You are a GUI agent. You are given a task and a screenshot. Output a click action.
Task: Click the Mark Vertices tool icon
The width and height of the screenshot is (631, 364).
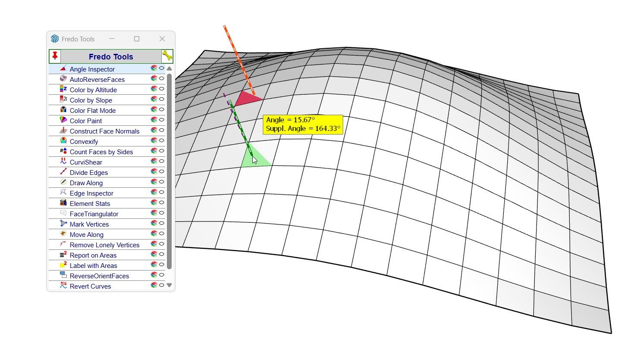63,224
